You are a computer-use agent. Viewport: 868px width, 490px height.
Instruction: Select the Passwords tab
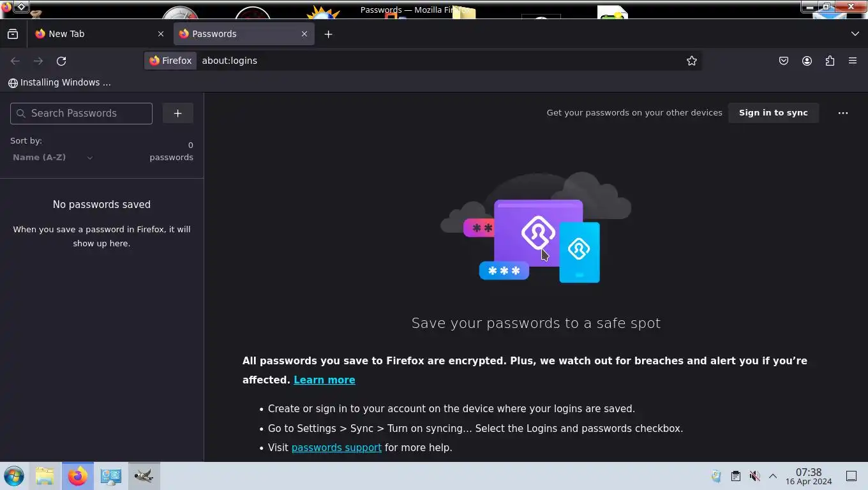point(243,34)
